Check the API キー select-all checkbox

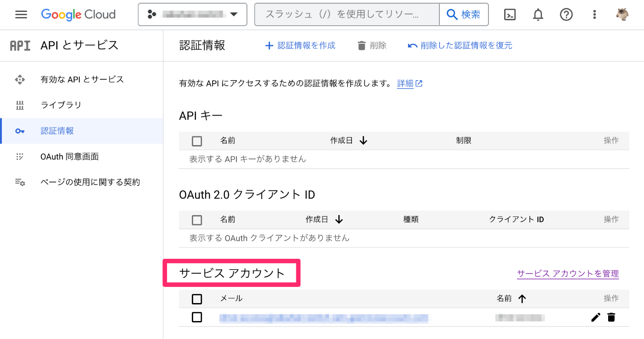tap(197, 141)
